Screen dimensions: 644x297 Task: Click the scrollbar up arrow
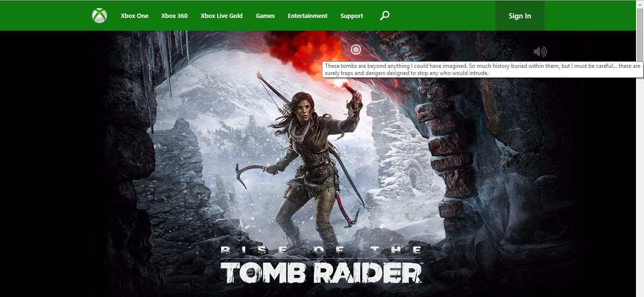[640, 4]
